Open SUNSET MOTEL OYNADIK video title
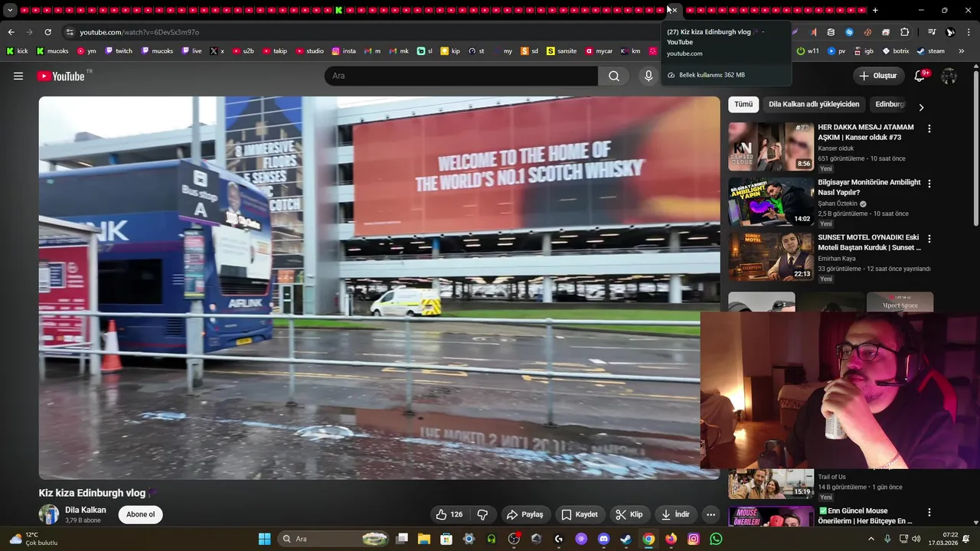980x551 pixels. pos(869,243)
